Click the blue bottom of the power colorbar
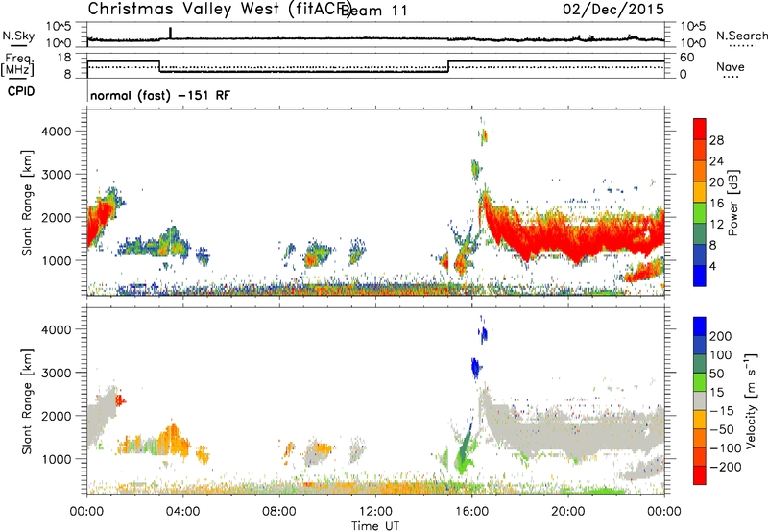 (x=700, y=276)
